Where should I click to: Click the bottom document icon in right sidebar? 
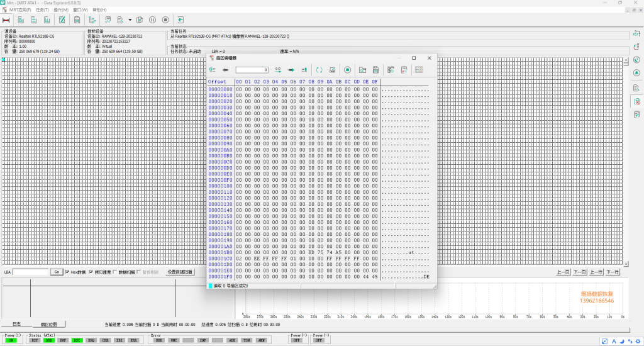[636, 114]
